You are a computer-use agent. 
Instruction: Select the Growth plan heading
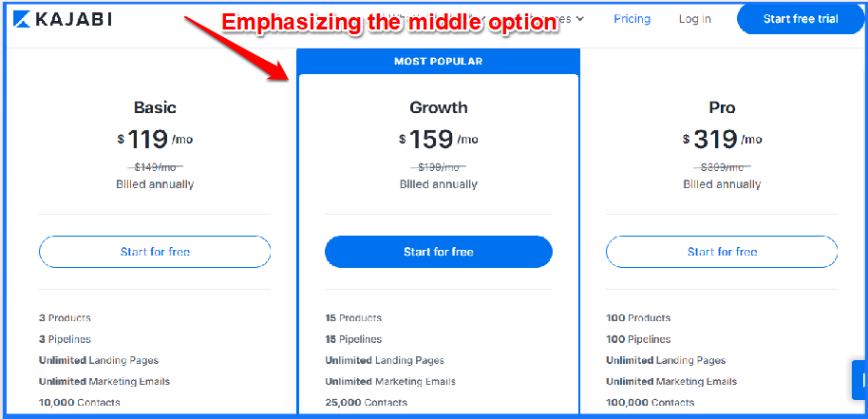[x=439, y=107]
